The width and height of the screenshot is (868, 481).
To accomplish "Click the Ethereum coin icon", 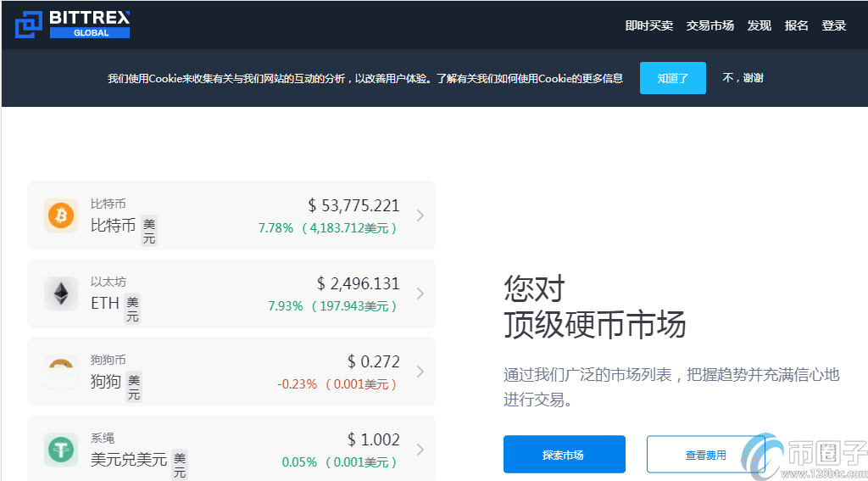I will (61, 294).
